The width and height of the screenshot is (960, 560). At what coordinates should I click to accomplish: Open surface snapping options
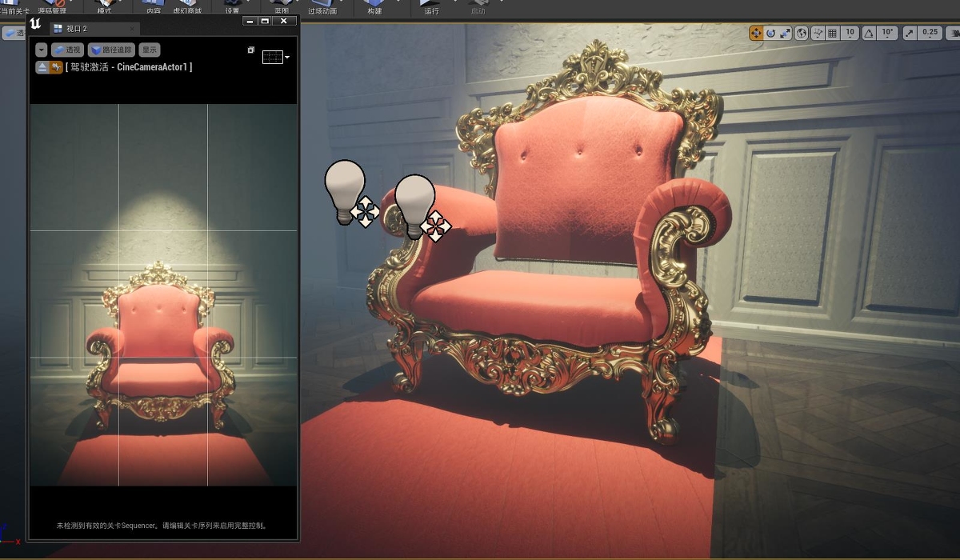(818, 33)
